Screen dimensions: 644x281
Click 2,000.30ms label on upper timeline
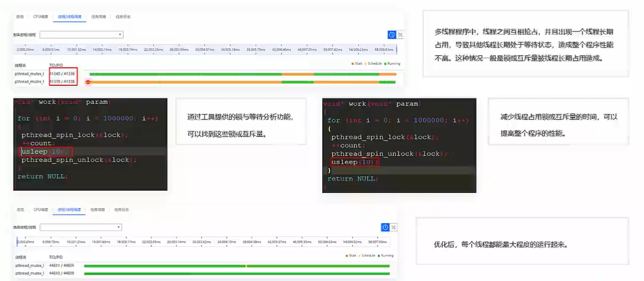pos(25,49)
